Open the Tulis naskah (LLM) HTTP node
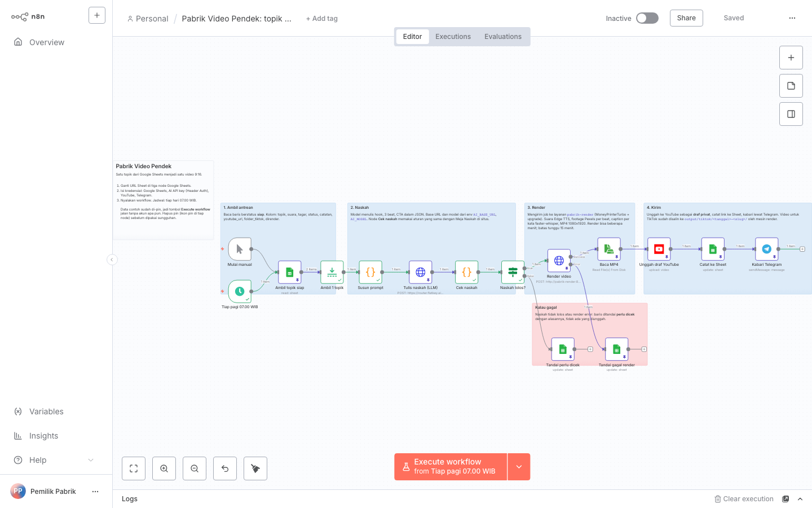 point(421,272)
